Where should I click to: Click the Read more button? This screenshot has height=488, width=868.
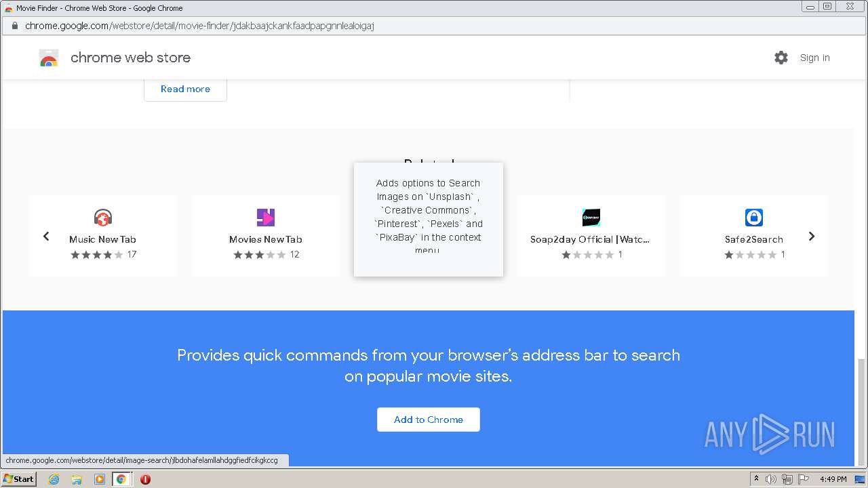[185, 89]
